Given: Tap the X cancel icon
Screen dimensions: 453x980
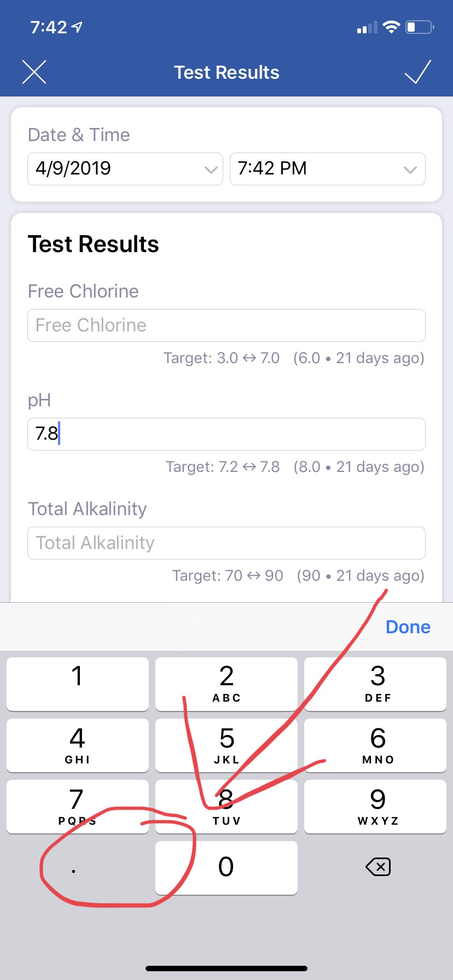Looking at the screenshot, I should click(x=34, y=72).
